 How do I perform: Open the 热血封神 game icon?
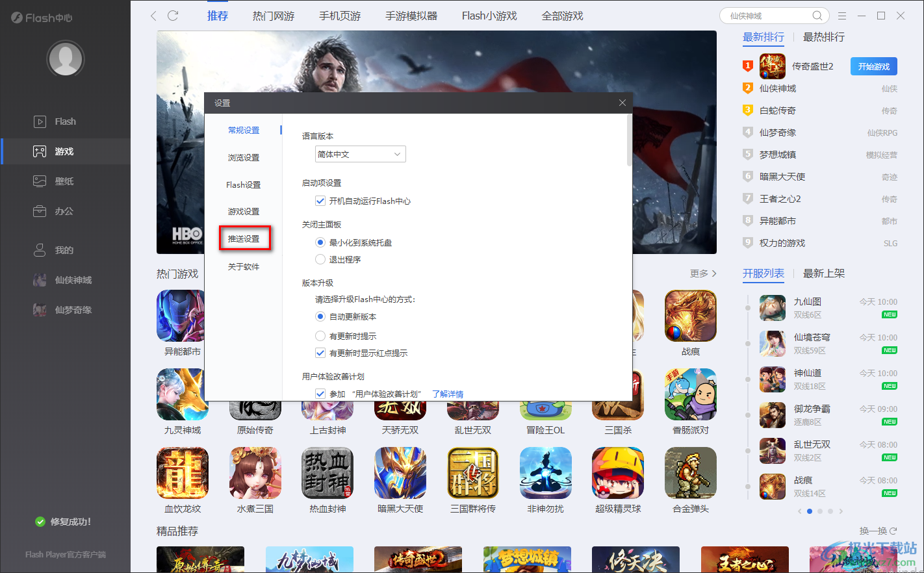click(327, 473)
